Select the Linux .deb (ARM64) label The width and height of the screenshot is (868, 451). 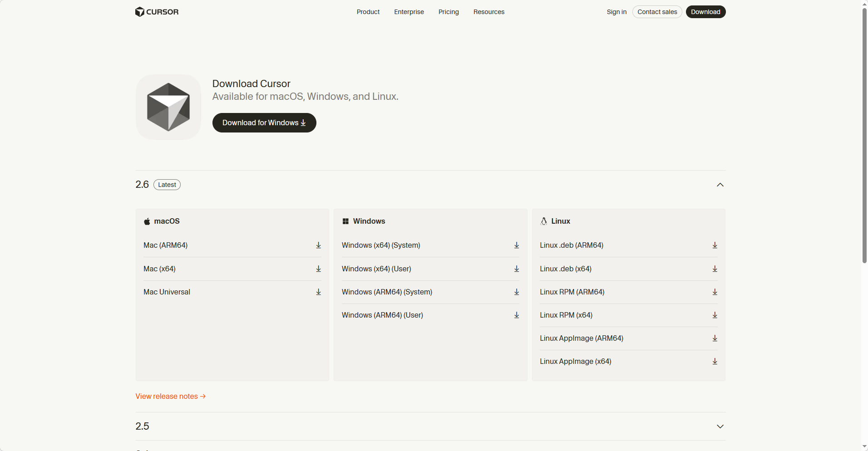[572, 245]
